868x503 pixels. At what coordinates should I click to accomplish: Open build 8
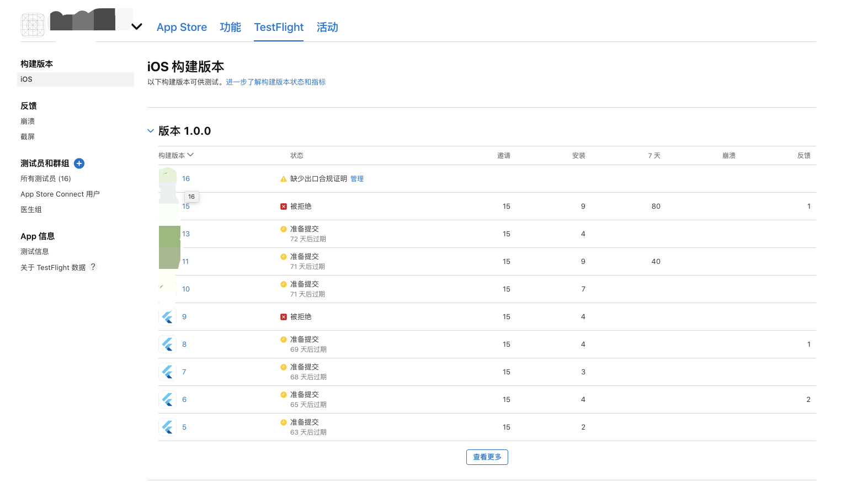[x=184, y=345]
